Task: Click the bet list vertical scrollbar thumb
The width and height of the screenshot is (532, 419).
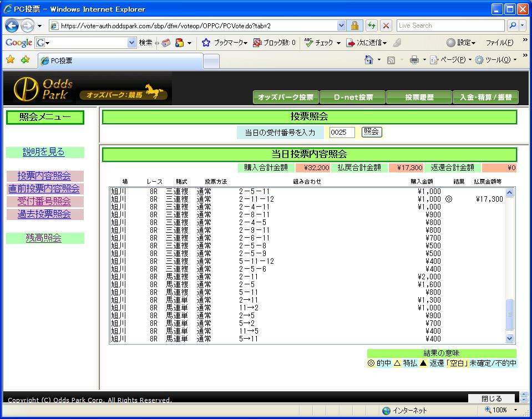Action: coord(509,314)
